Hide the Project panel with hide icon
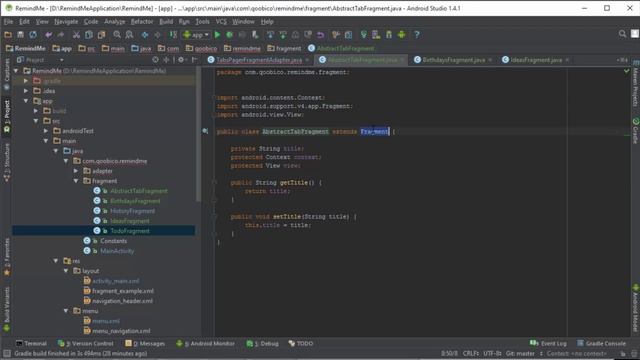This screenshot has height=360, width=640. coord(195,60)
